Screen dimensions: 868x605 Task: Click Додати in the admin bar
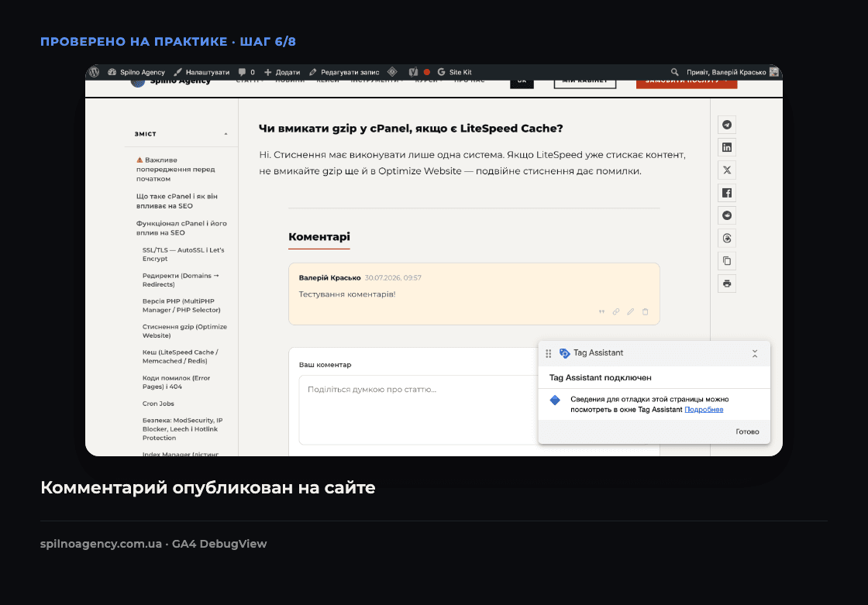(x=282, y=72)
